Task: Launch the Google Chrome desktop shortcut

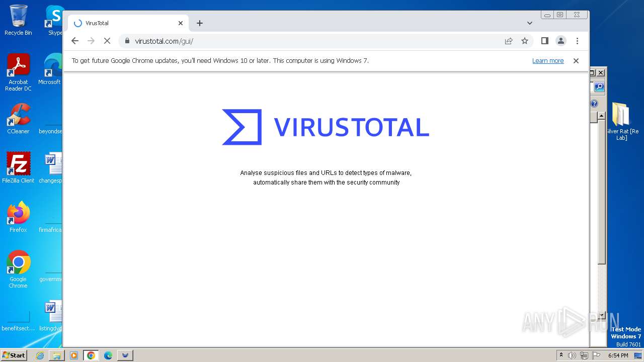Action: (x=18, y=269)
